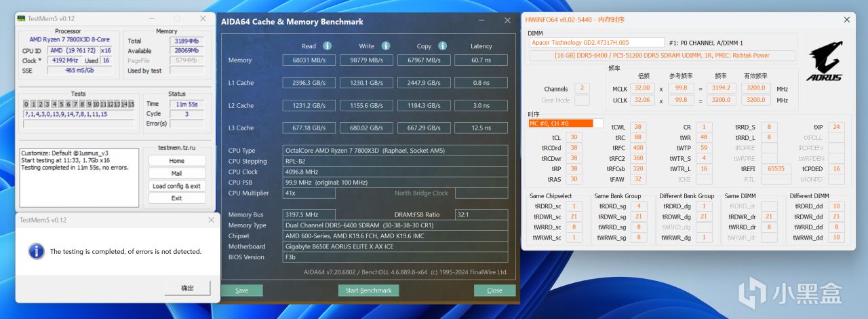
Task: Click the CPU Type field in AIDA64
Action: [395, 150]
